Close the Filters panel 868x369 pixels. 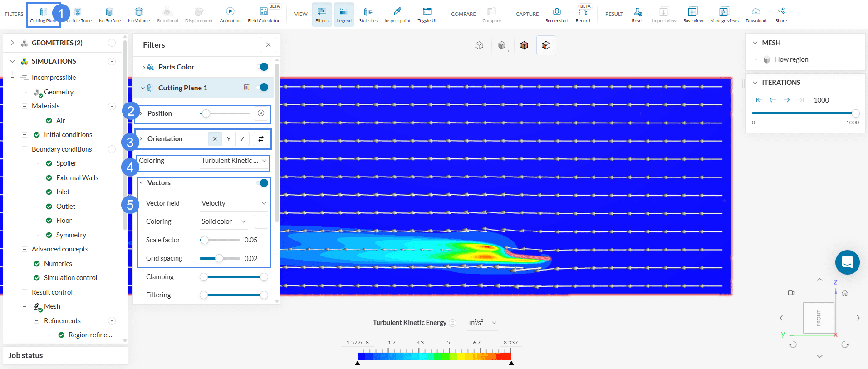pyautogui.click(x=268, y=45)
